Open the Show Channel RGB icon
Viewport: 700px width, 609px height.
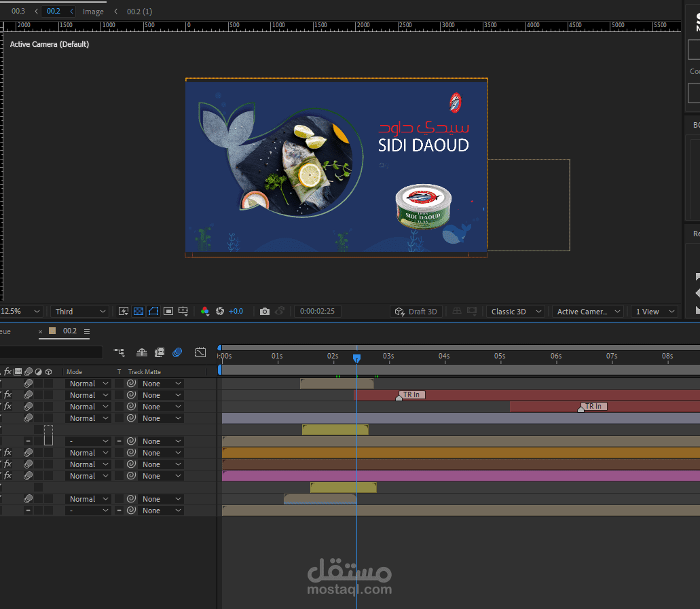point(205,311)
